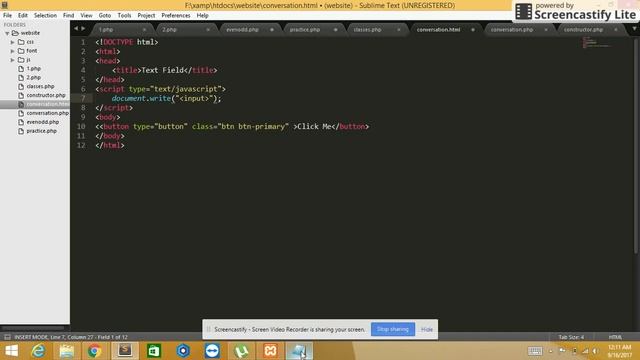Expand the css folder
Screen dimensions: 640x360
click(12, 42)
